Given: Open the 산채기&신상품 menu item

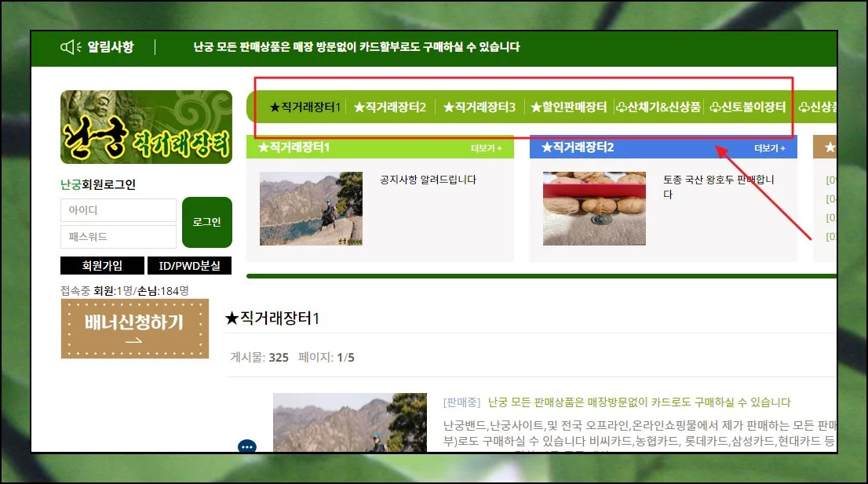Looking at the screenshot, I should pos(658,107).
